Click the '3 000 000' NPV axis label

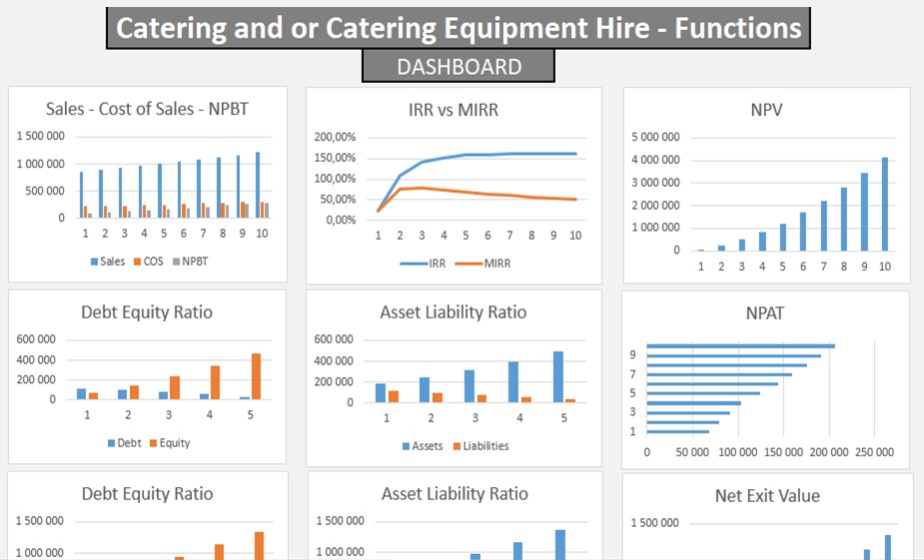(x=655, y=183)
